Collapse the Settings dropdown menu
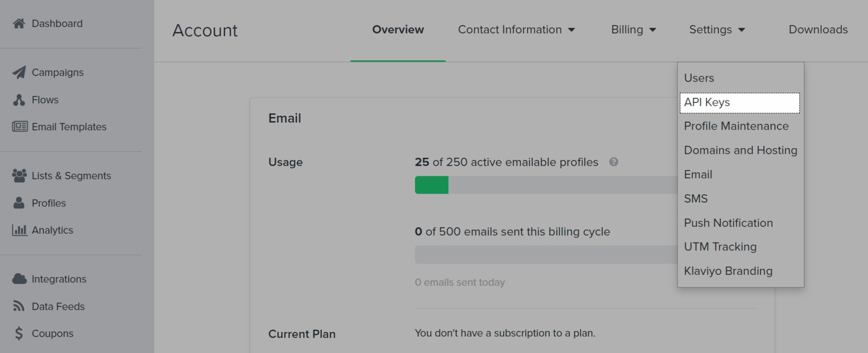 (717, 30)
